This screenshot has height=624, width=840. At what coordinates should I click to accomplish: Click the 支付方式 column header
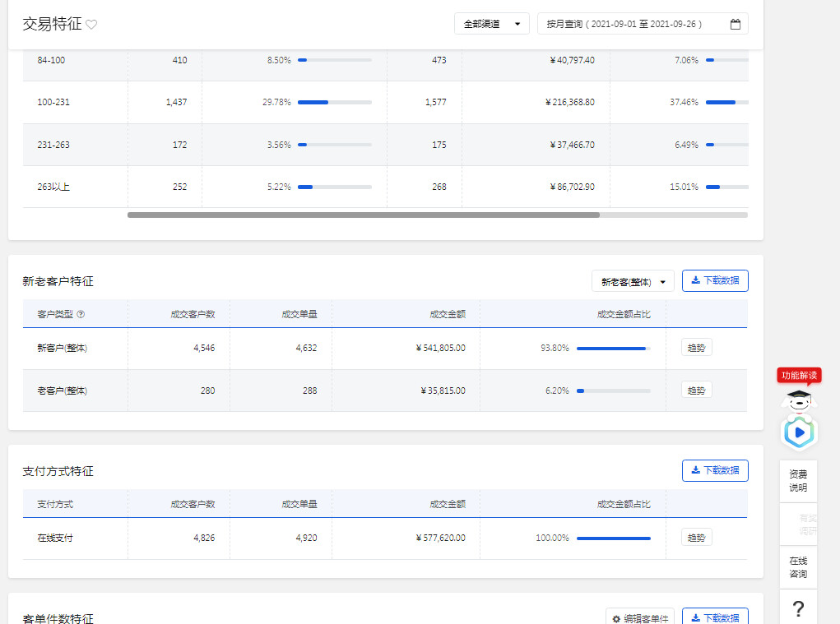[x=55, y=504]
